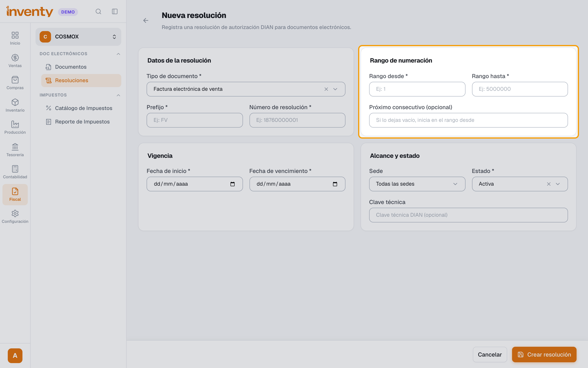Open the Inventario module

pos(15,105)
